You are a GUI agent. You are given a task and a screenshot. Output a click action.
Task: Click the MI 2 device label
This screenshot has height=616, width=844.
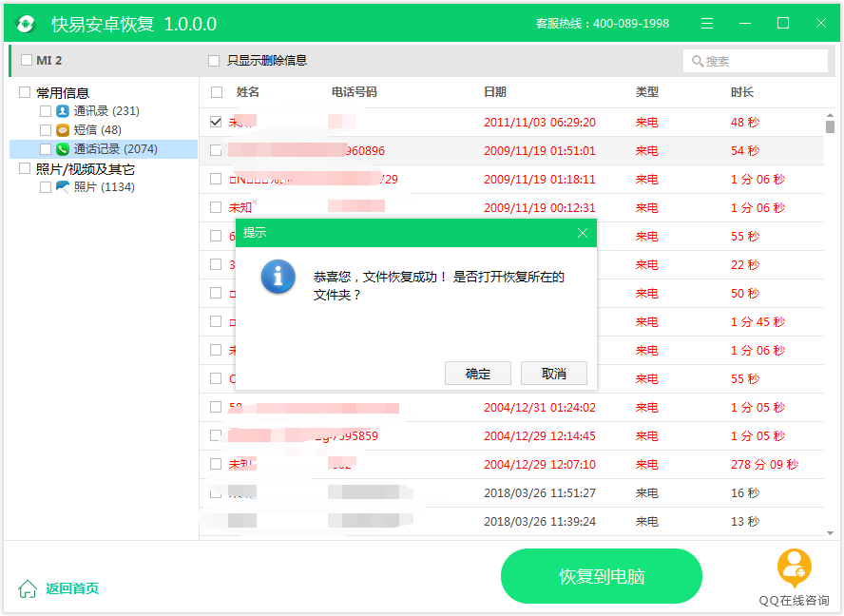49,60
